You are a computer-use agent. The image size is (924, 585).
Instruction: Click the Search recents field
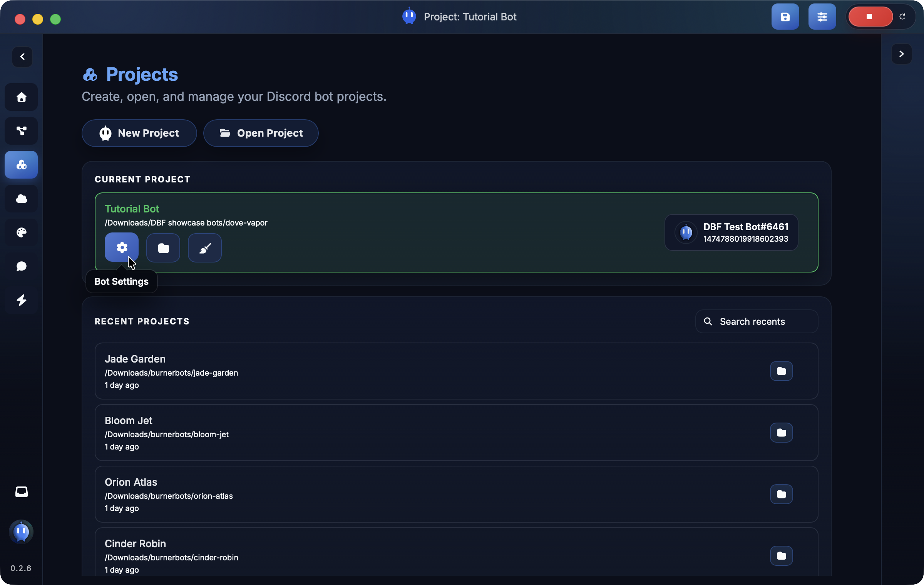[757, 321]
